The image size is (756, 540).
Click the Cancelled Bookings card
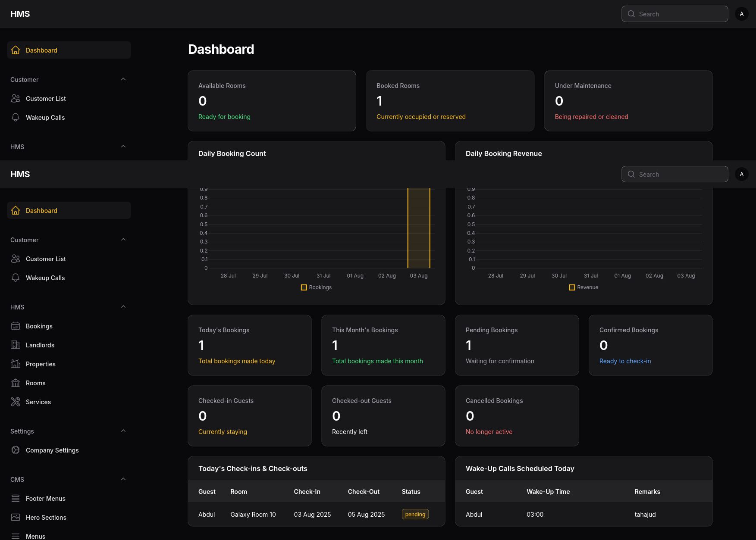(x=517, y=416)
